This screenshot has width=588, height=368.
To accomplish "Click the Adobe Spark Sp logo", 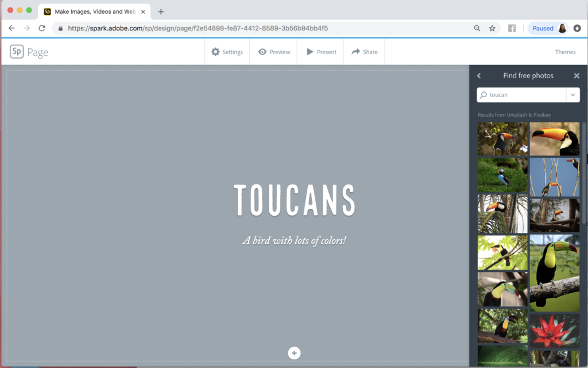I will pyautogui.click(x=17, y=52).
